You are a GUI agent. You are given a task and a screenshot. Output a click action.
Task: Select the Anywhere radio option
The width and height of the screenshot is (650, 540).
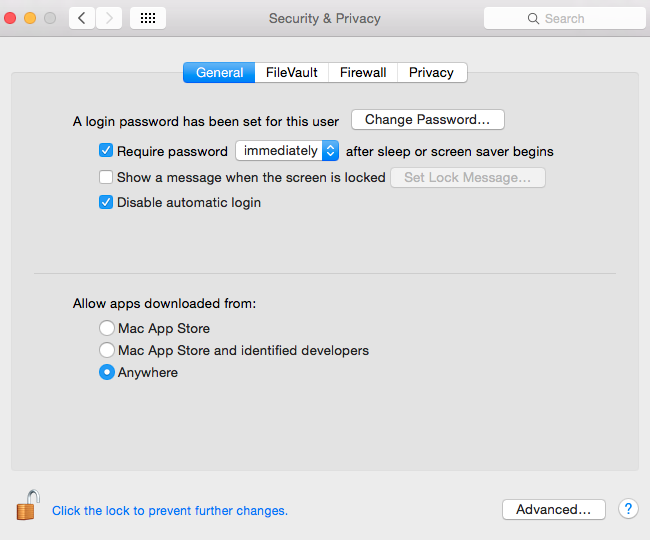pyautogui.click(x=107, y=372)
